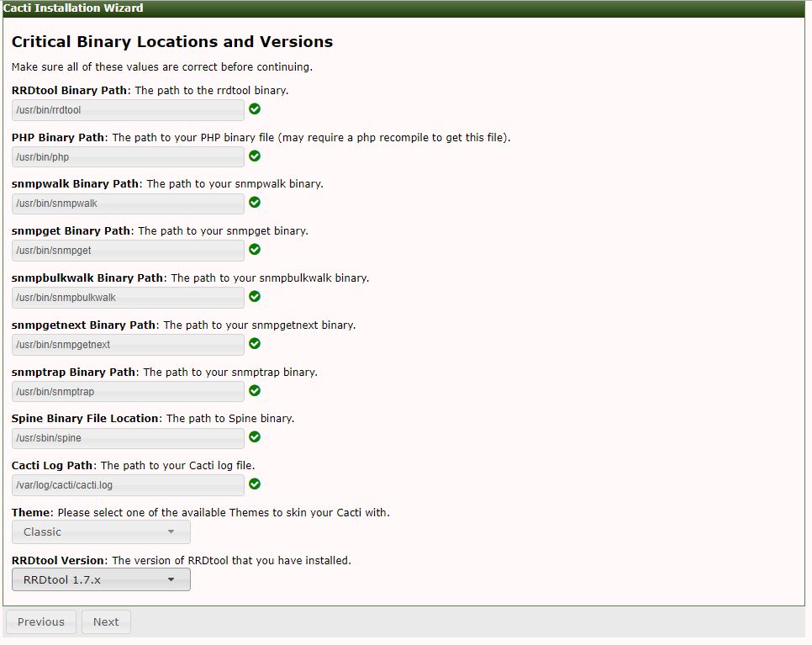Focus the /usr/bin/snmpwalk path field

[x=128, y=203]
